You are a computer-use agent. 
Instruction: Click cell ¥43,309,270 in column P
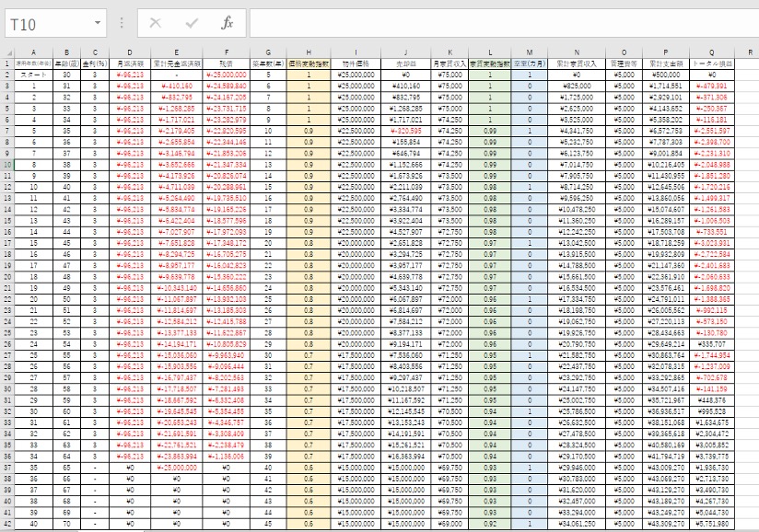click(x=666, y=524)
